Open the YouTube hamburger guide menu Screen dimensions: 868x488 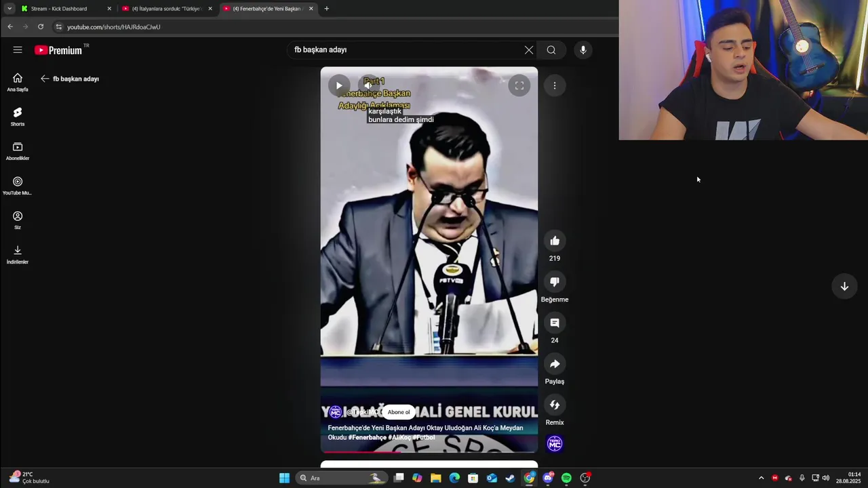click(18, 49)
